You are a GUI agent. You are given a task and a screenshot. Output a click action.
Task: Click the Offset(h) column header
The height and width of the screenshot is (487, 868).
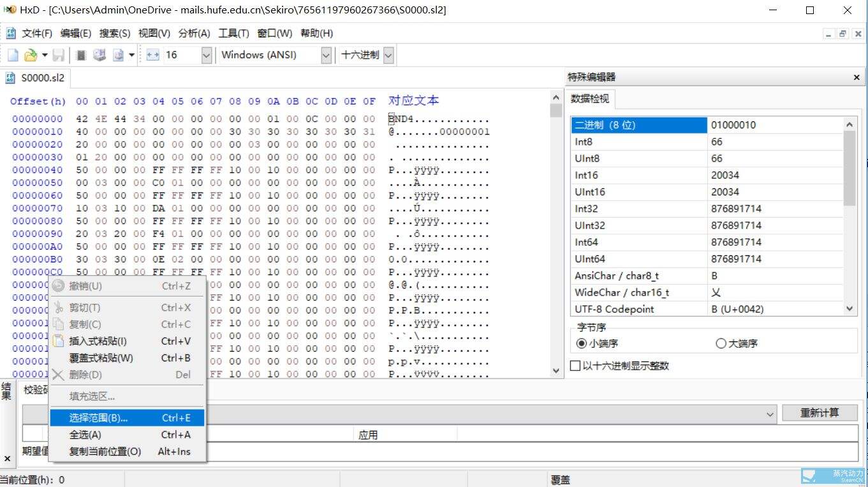pos(38,101)
